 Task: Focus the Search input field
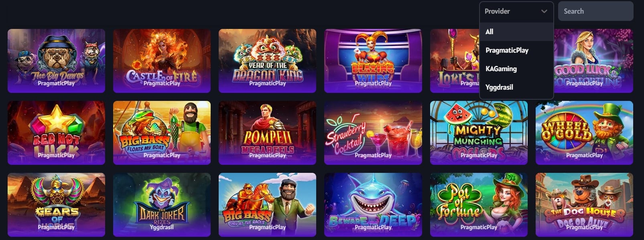596,11
